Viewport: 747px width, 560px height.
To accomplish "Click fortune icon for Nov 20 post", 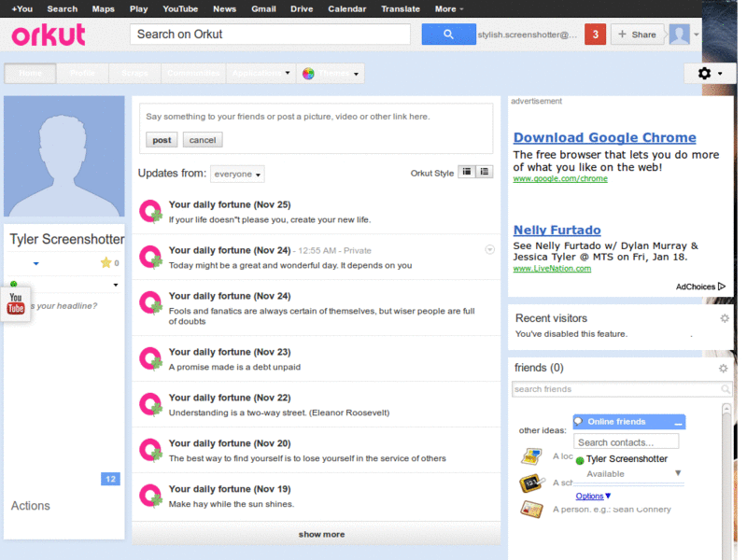I will pyautogui.click(x=150, y=450).
